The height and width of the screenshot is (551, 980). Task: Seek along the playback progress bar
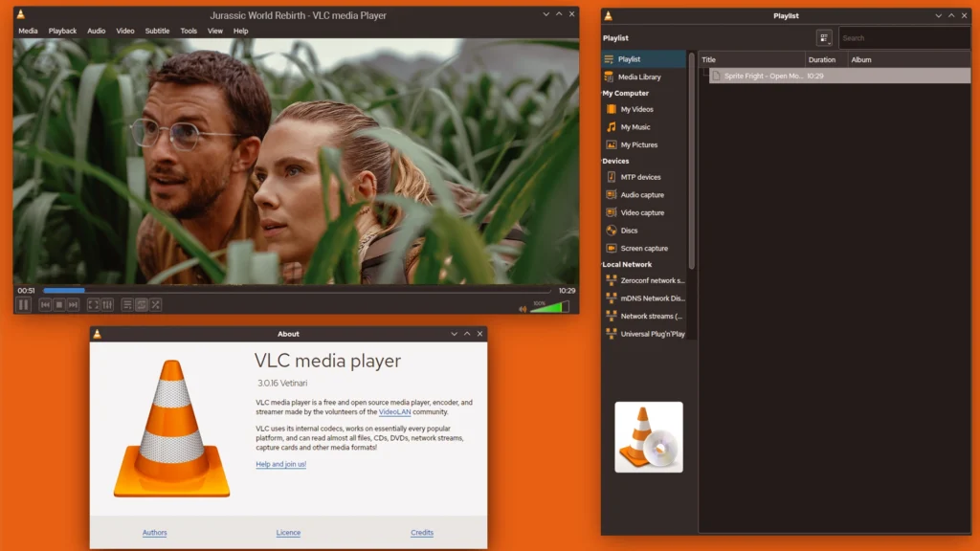coord(297,291)
